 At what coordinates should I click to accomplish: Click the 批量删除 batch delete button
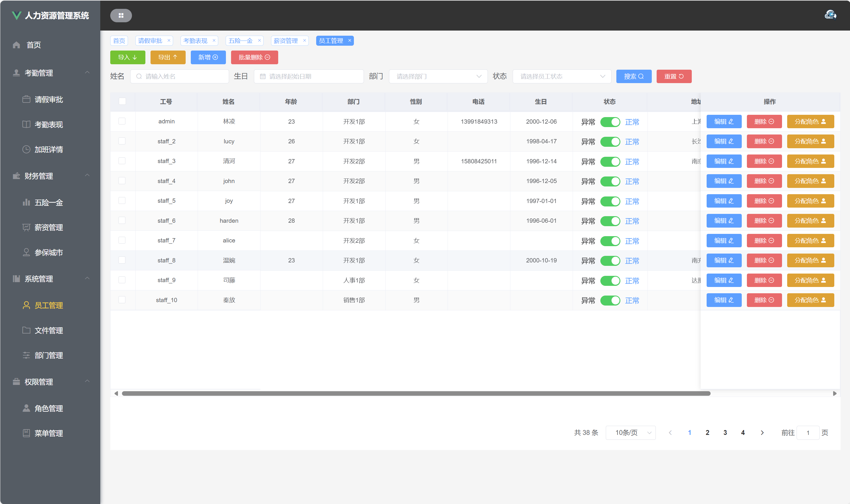click(254, 57)
